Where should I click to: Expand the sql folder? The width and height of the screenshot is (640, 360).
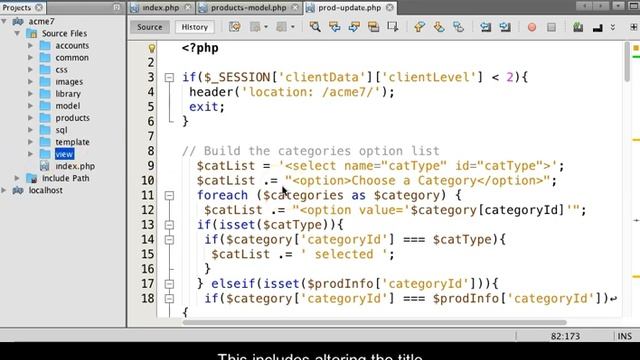31,130
